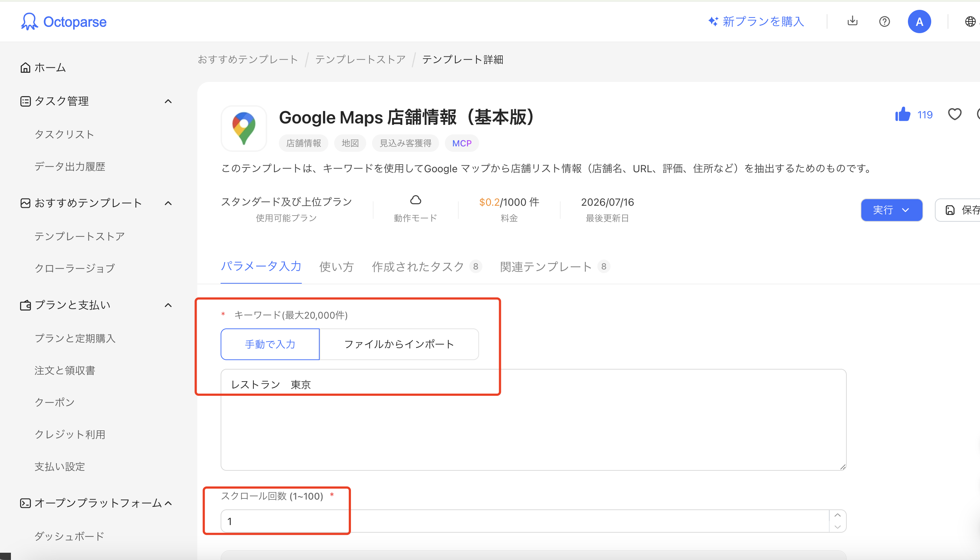Switch to パラメータ入力 tab
Screen dimensions: 980x560
point(261,266)
